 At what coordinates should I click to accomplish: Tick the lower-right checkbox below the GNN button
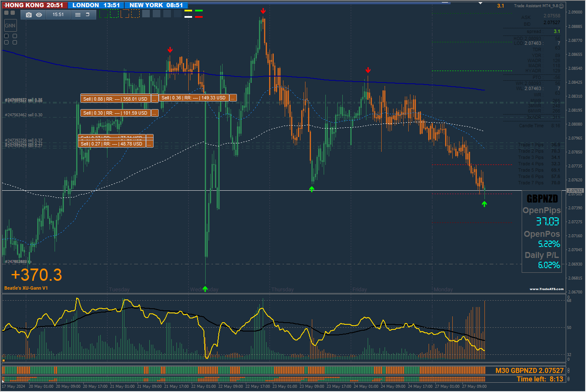pos(15,42)
